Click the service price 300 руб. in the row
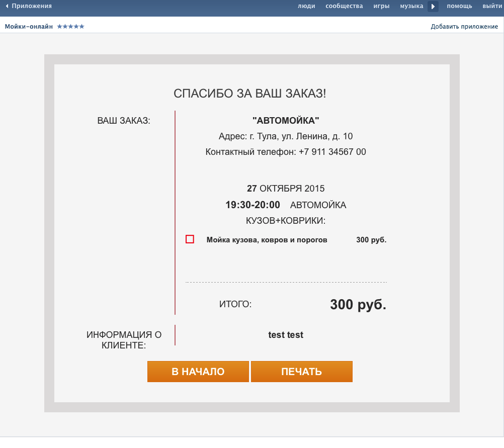The image size is (504, 448). pyautogui.click(x=371, y=240)
